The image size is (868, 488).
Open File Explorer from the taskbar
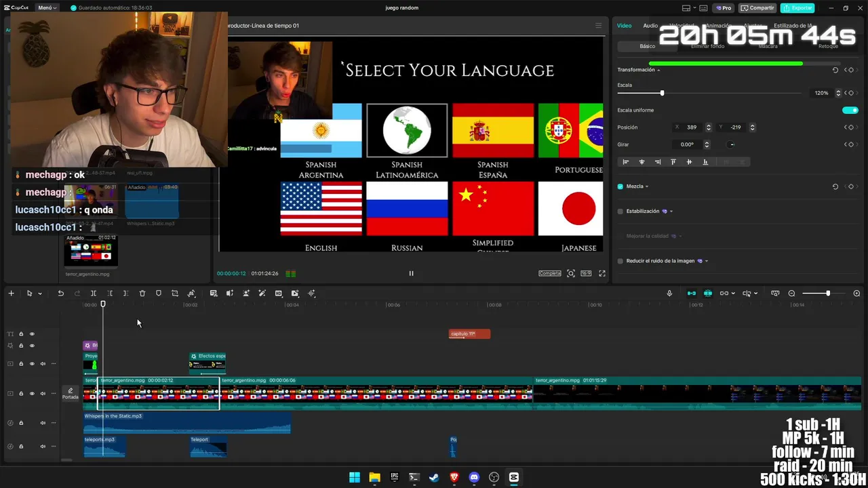click(374, 477)
